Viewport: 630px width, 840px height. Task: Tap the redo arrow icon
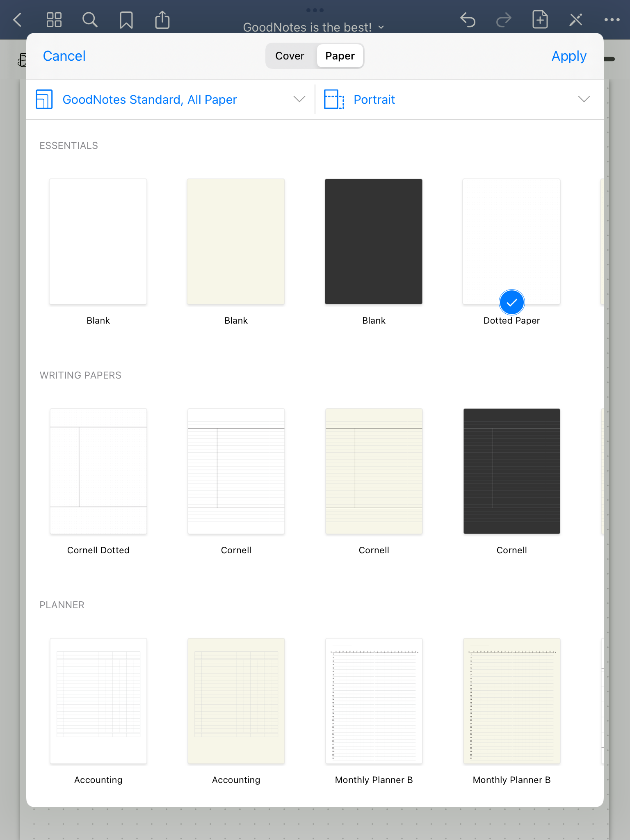click(x=504, y=20)
